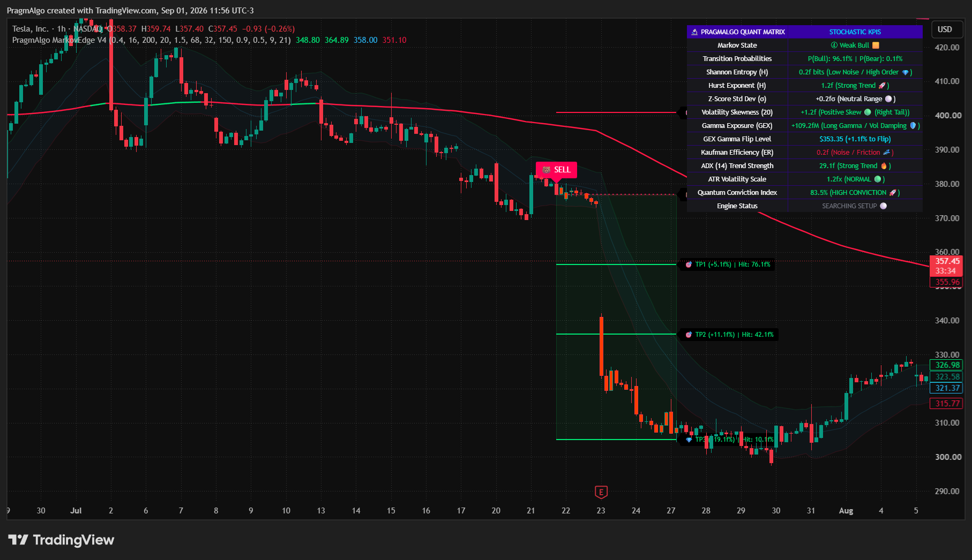The height and width of the screenshot is (560, 972).
Task: Click the orange square beside Weak Bull
Action: tap(876, 46)
